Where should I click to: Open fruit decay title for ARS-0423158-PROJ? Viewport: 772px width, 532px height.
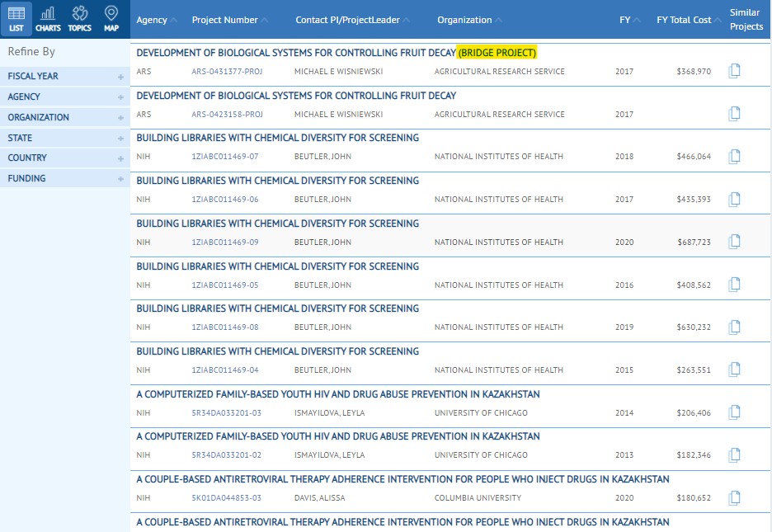(296, 96)
